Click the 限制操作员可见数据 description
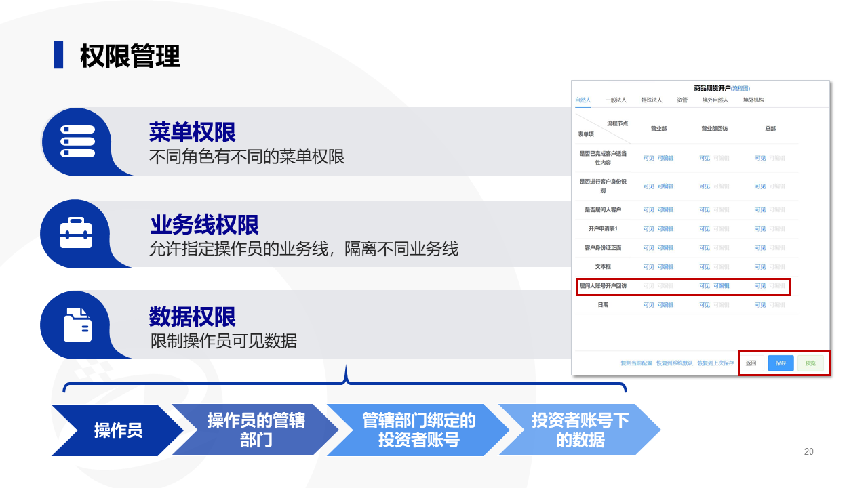Image resolution: width=868 pixels, height=488 pixels. [223, 340]
